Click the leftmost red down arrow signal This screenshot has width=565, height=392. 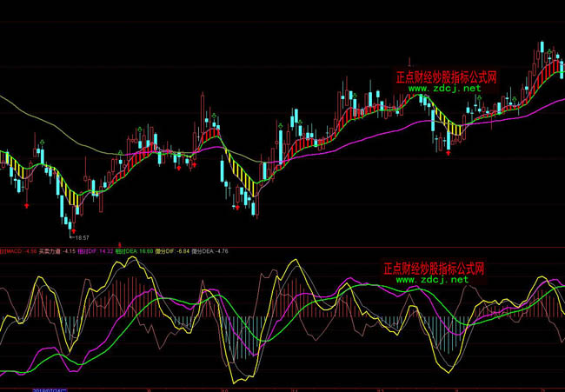[27, 206]
